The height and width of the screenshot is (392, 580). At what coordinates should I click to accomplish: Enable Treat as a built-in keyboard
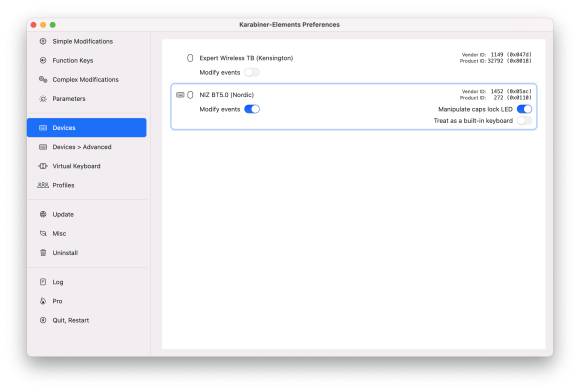pos(524,121)
